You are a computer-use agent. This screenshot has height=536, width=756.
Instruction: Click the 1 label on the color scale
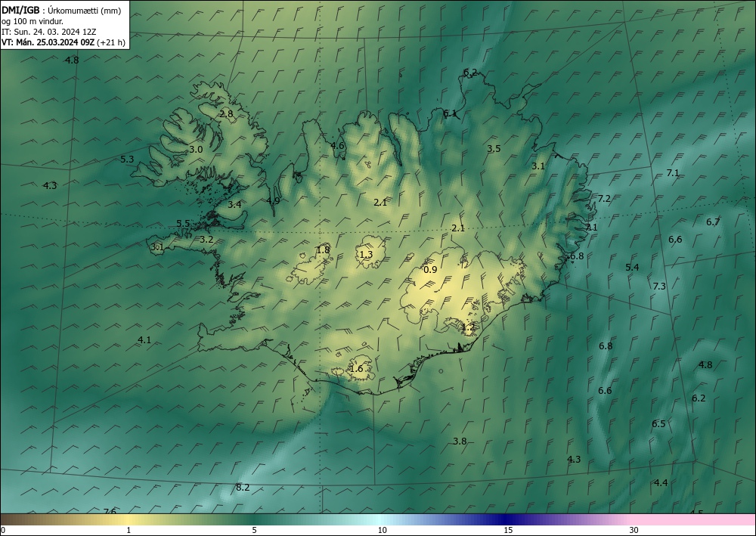129,531
